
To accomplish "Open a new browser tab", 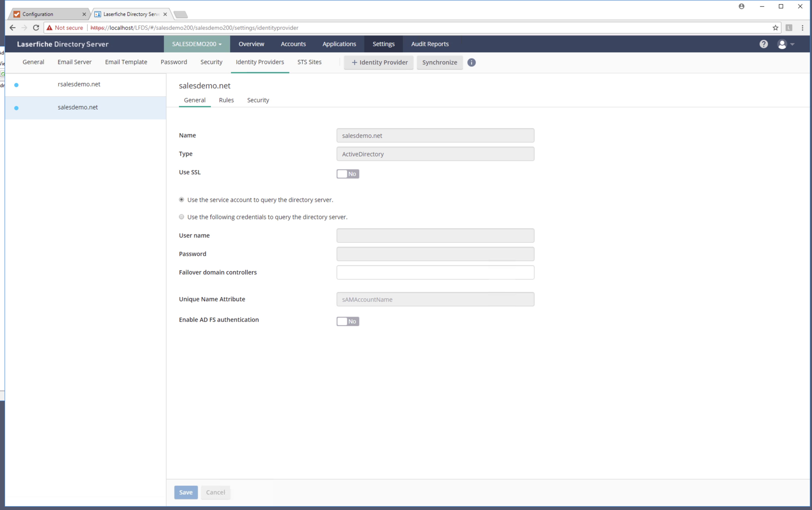I will click(x=181, y=14).
